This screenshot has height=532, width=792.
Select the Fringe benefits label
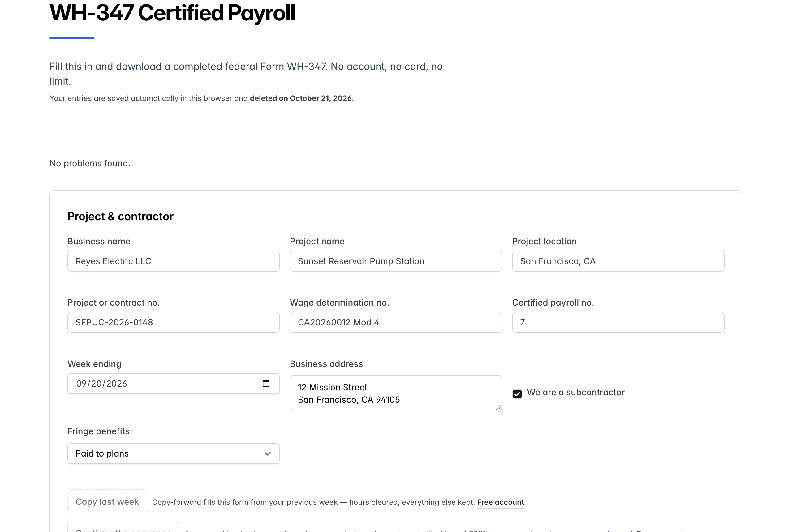click(98, 431)
